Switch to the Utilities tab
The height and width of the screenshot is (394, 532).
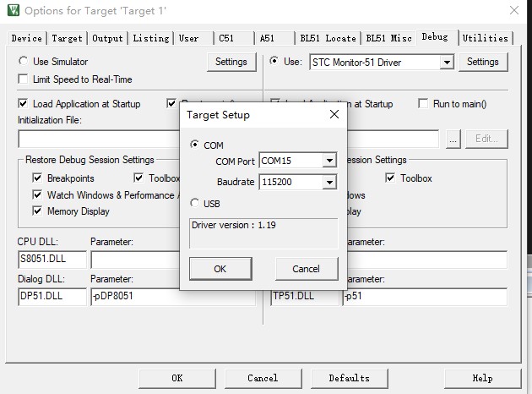(486, 38)
